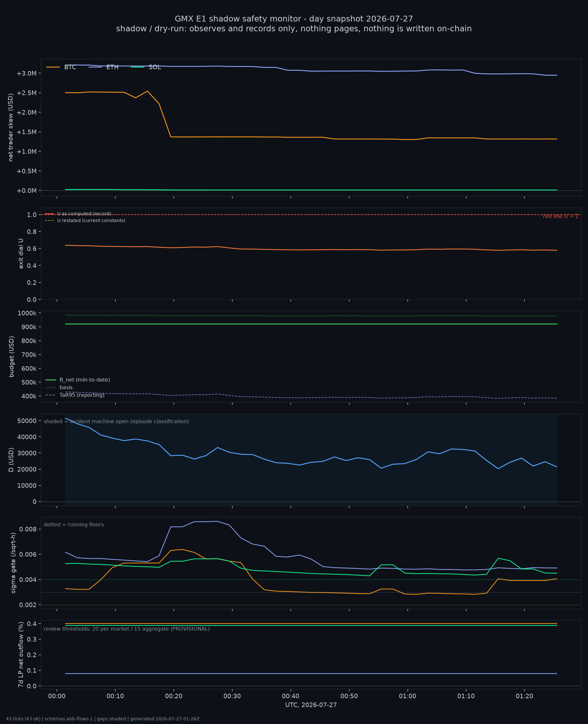Click the 'U restated (current constants)' legend entry

click(85, 220)
